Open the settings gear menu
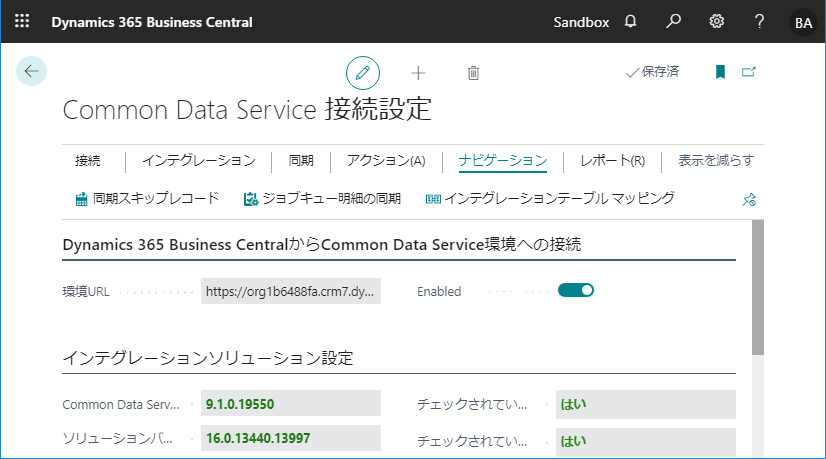This screenshot has width=826, height=459. (x=716, y=22)
